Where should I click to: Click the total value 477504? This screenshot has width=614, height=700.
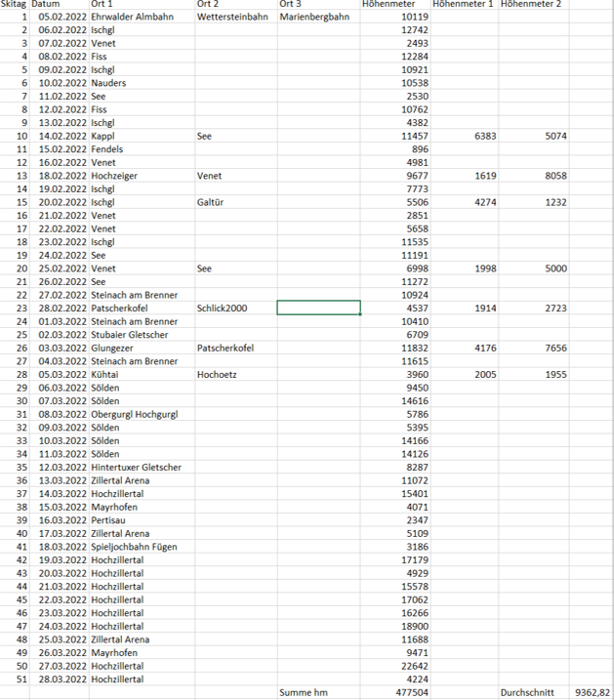point(410,692)
